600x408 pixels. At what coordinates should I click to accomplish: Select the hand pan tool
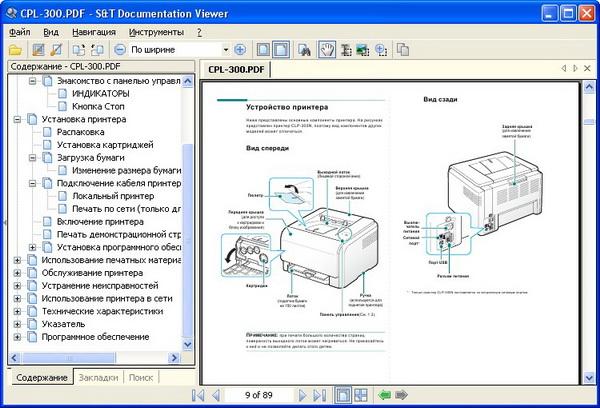(x=327, y=49)
